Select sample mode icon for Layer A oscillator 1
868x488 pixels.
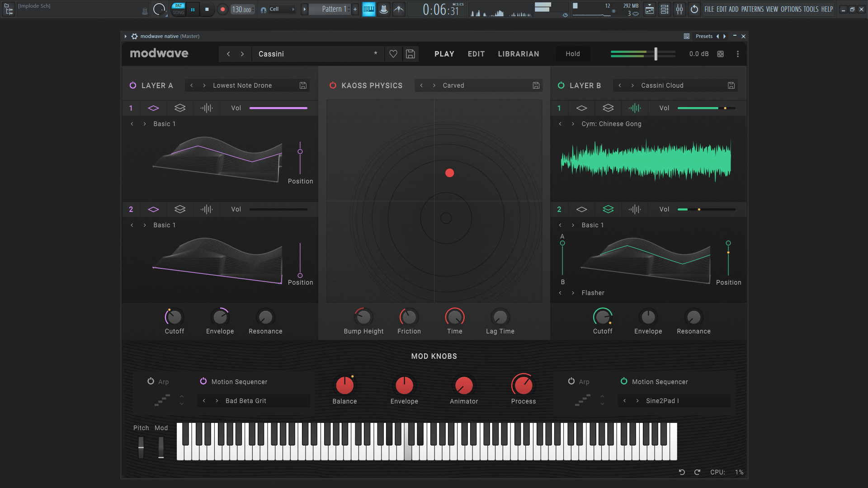206,108
